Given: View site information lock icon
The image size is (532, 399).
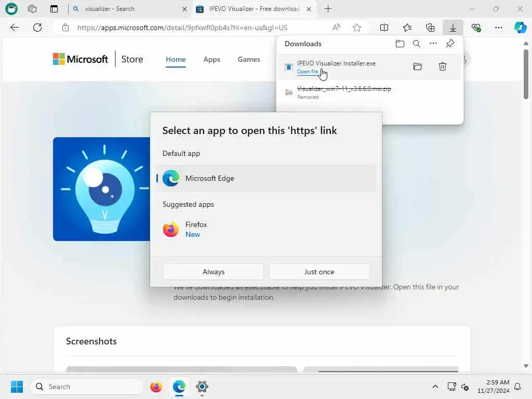Looking at the screenshot, I should [x=65, y=28].
